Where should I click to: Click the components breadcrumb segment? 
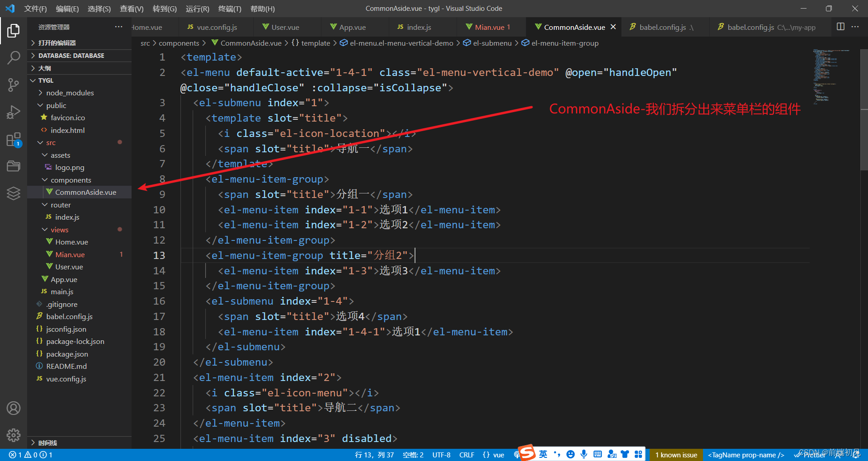[x=179, y=43]
